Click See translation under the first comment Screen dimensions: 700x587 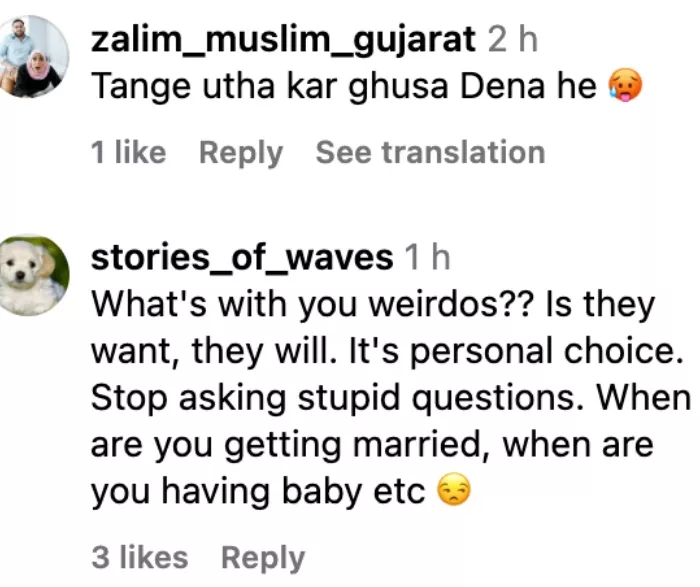(x=430, y=153)
